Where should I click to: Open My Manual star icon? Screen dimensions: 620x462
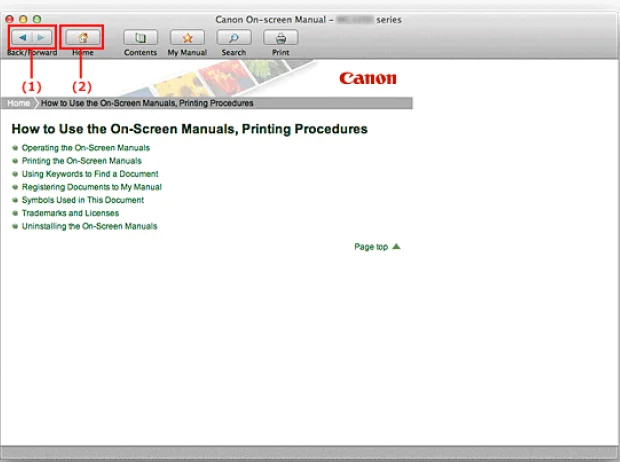click(x=187, y=38)
